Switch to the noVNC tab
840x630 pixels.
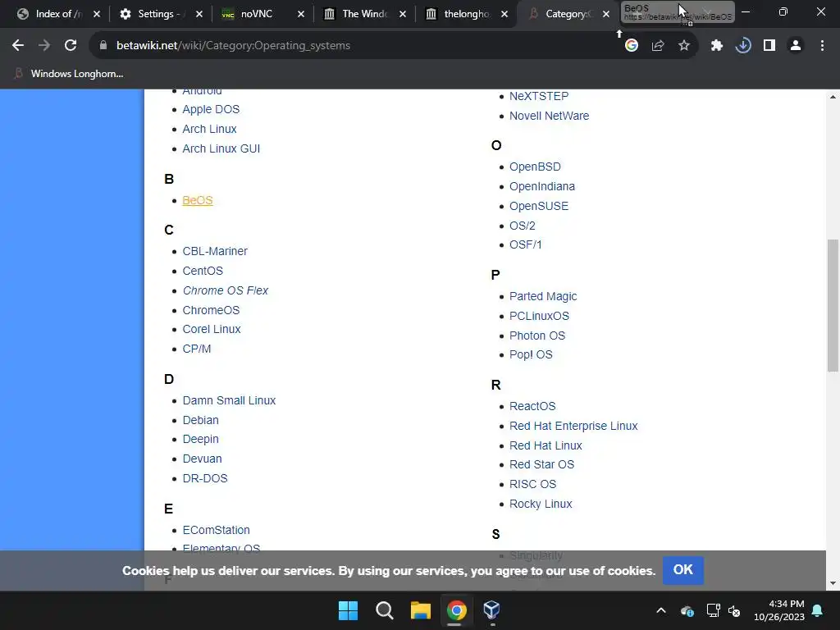257,14
